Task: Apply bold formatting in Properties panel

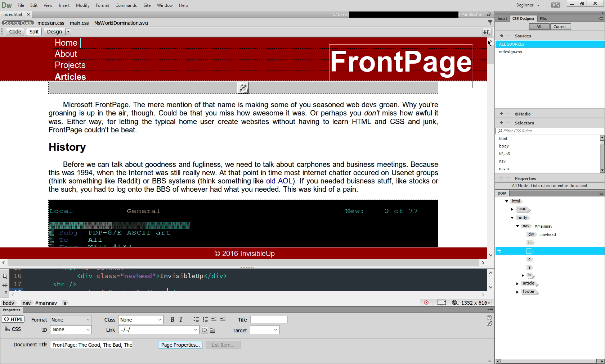Action: [172, 319]
